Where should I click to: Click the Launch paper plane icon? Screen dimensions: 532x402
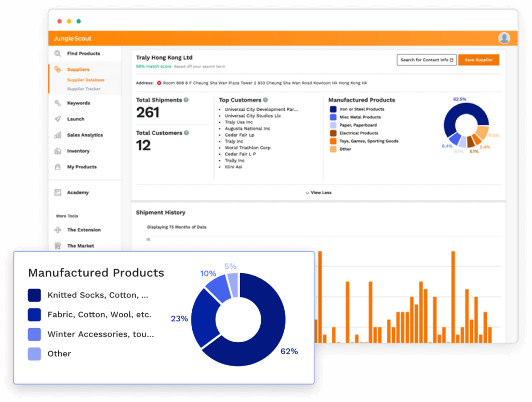tap(58, 119)
